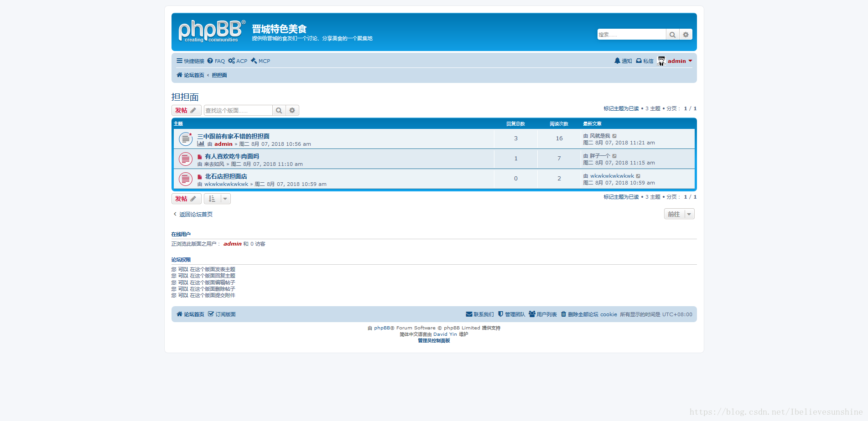Open 管理团队 via the shield icon
Viewport: 868px width, 421px height.
tap(501, 314)
